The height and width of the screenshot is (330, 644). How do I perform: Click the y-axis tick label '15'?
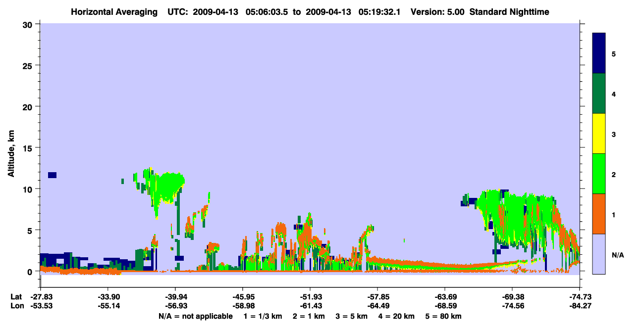[x=29, y=148]
